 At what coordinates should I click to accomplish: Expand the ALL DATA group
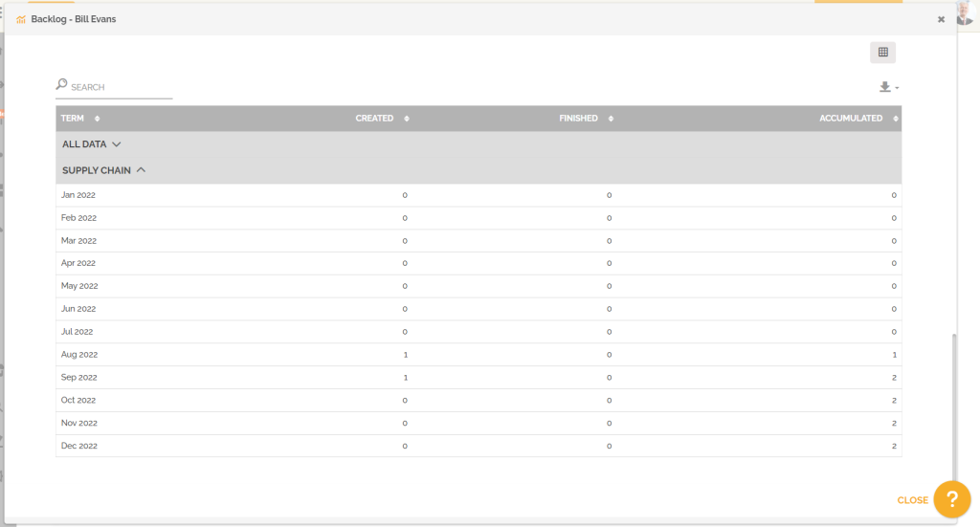(92, 144)
